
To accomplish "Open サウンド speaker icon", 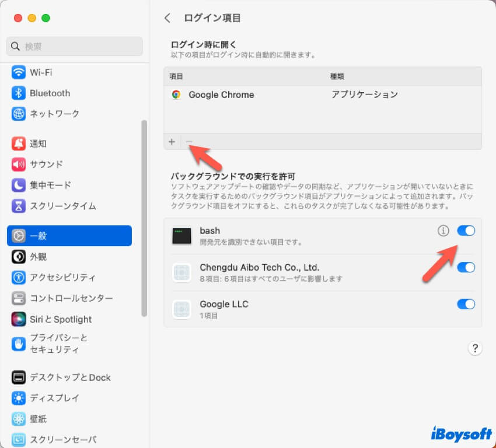I will click(18, 164).
